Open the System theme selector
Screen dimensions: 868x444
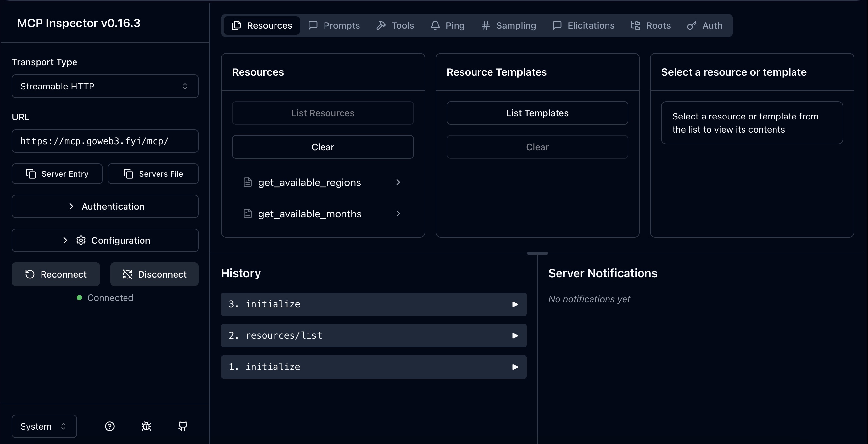43,426
